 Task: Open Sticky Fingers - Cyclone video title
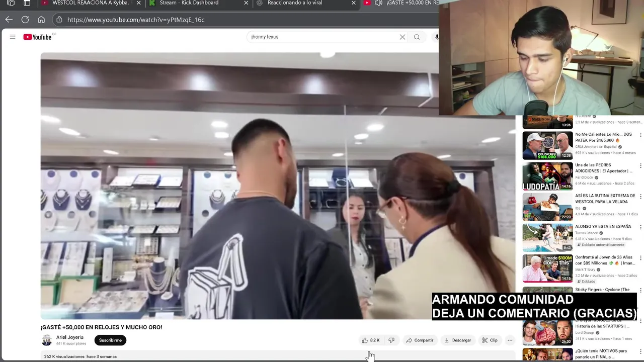602,290
